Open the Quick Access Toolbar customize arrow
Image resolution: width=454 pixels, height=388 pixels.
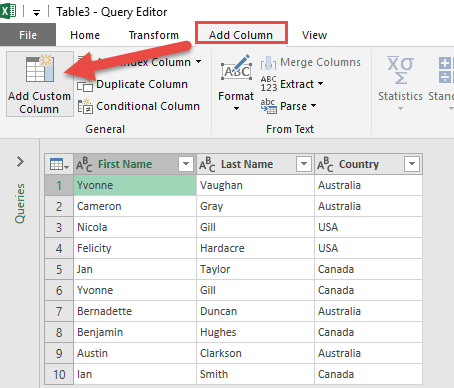(36, 13)
